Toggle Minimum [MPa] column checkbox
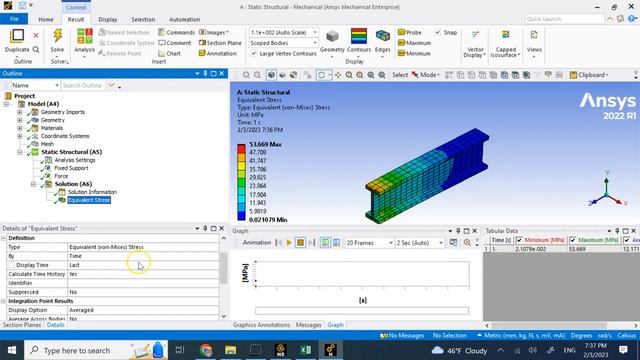The image size is (640, 360). click(519, 240)
